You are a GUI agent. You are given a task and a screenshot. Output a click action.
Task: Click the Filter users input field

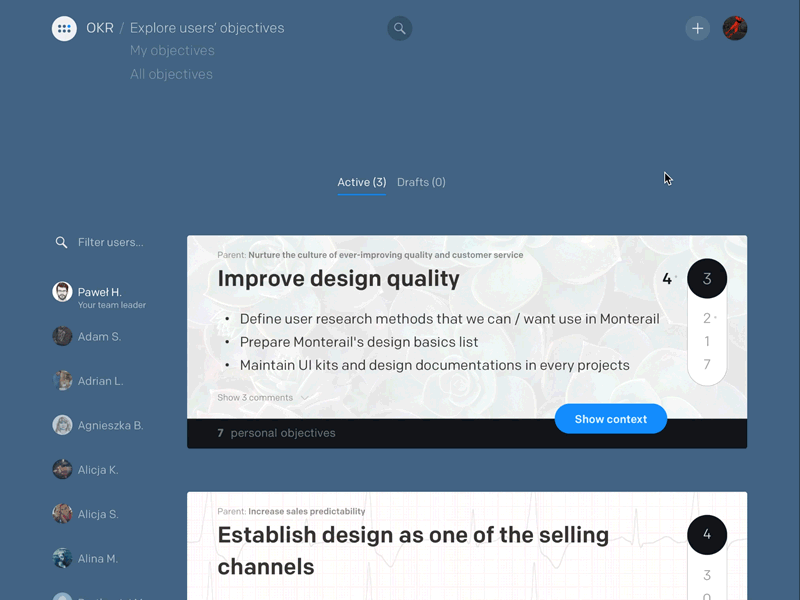[110, 241]
